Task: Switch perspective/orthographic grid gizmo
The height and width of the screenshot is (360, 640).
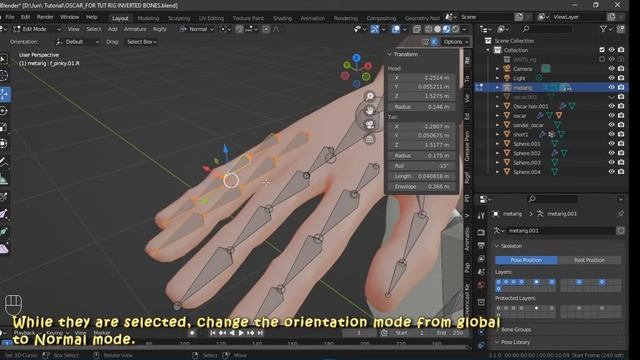Action: (x=369, y=139)
